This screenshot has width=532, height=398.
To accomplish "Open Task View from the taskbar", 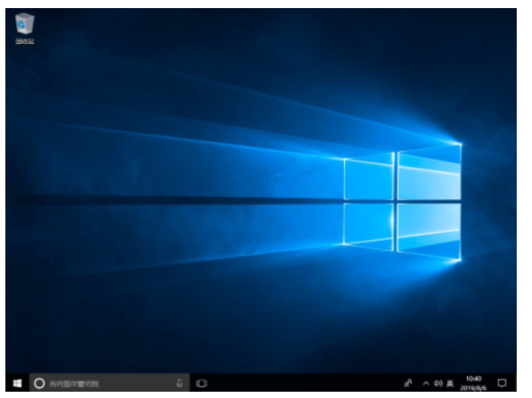I will [202, 384].
